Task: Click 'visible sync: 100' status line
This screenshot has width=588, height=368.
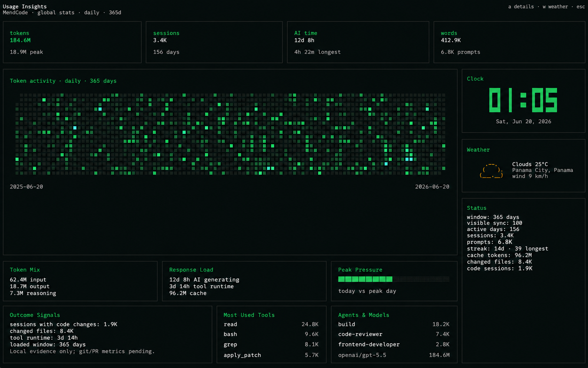Action: point(494,223)
